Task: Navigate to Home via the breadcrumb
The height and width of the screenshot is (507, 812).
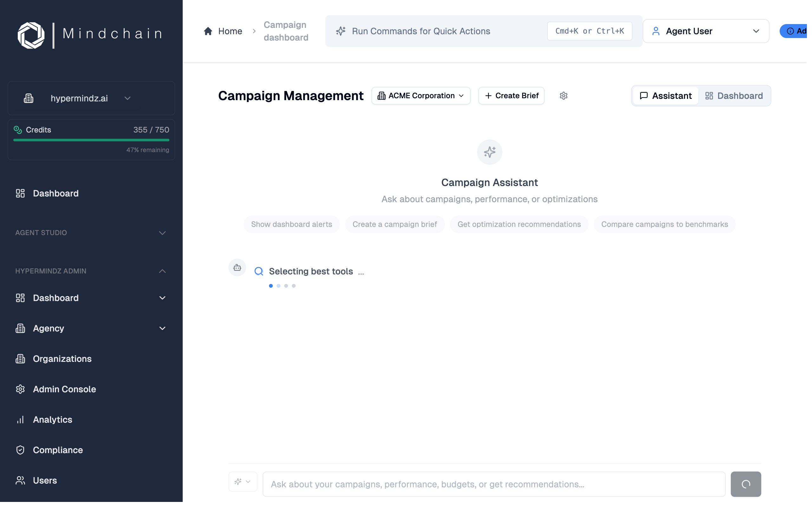Action: tap(230, 31)
